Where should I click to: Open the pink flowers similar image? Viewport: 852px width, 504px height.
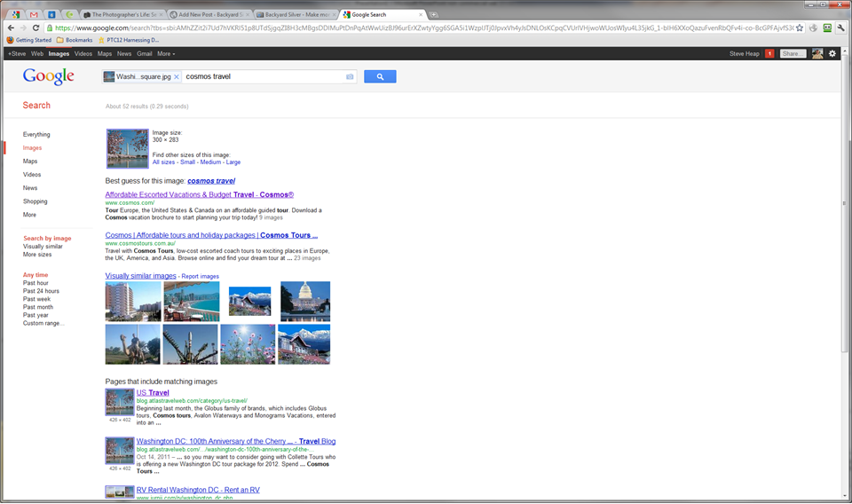tap(248, 344)
